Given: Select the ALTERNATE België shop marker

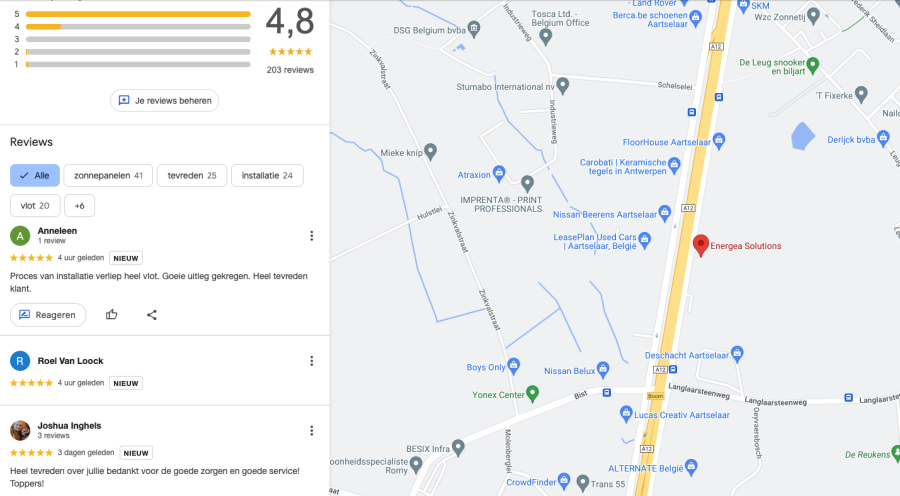Looking at the screenshot, I should tap(691, 467).
